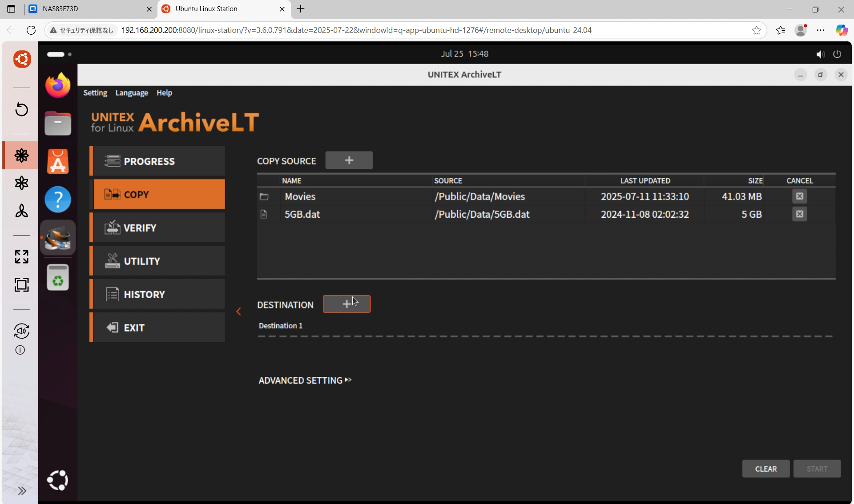Click the Destination 1 label

281,326
